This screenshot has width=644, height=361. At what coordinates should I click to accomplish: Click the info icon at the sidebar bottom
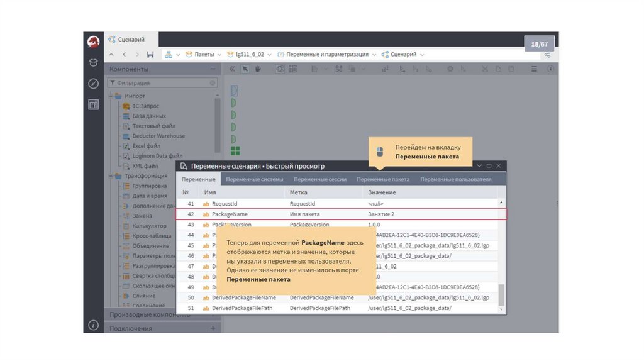(x=93, y=325)
